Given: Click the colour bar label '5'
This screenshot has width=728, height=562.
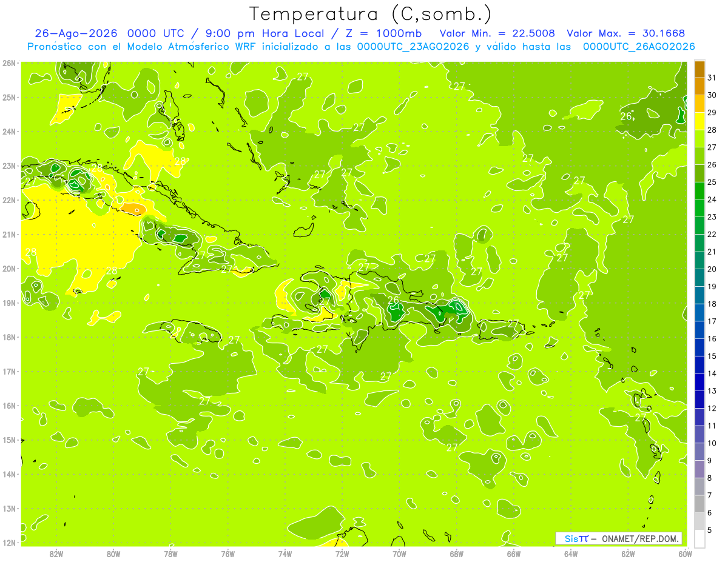Looking at the screenshot, I should tap(710, 530).
